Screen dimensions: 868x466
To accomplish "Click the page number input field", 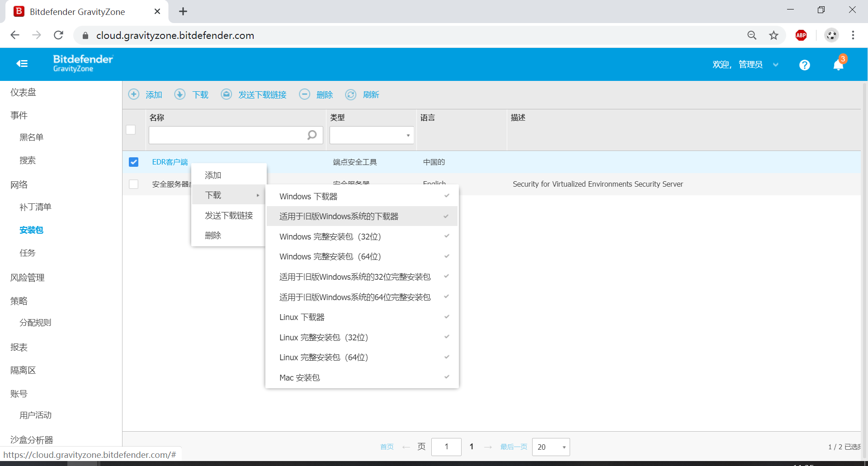I will point(446,447).
